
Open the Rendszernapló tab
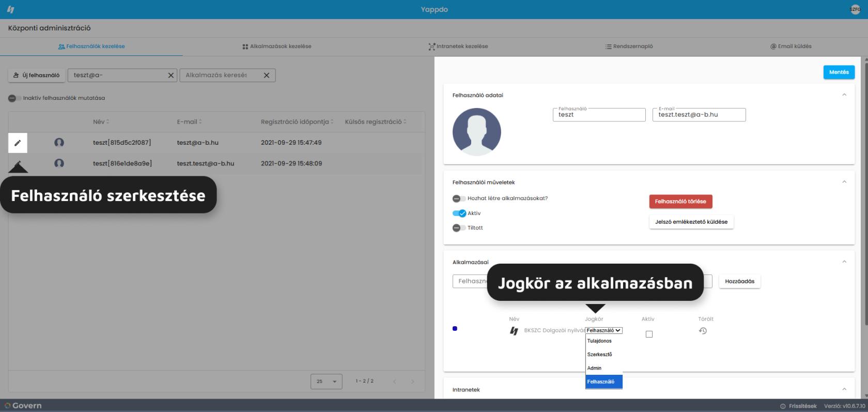629,47
